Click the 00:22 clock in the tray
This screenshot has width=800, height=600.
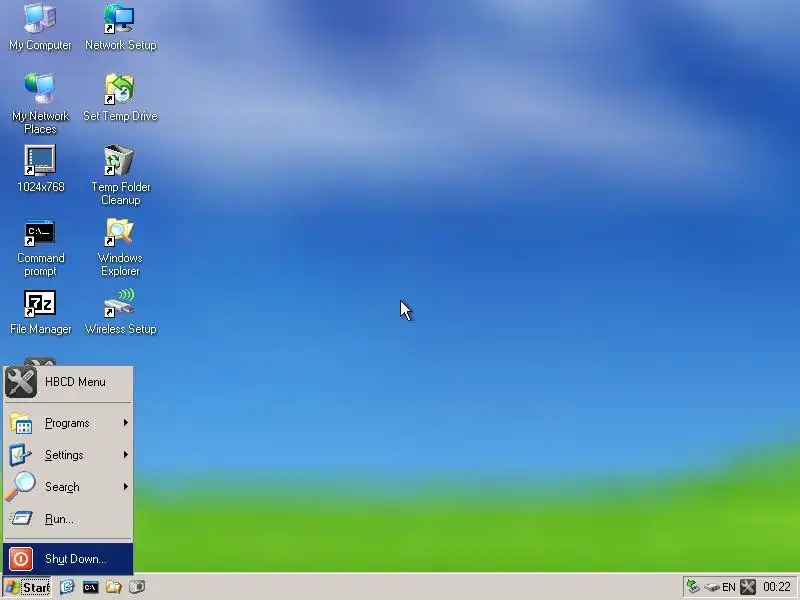click(777, 587)
